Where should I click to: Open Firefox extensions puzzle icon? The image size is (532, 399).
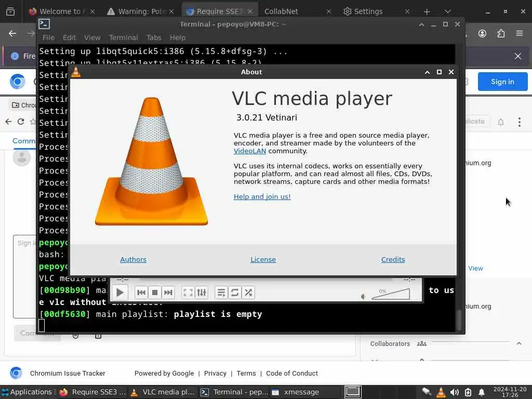point(501,33)
